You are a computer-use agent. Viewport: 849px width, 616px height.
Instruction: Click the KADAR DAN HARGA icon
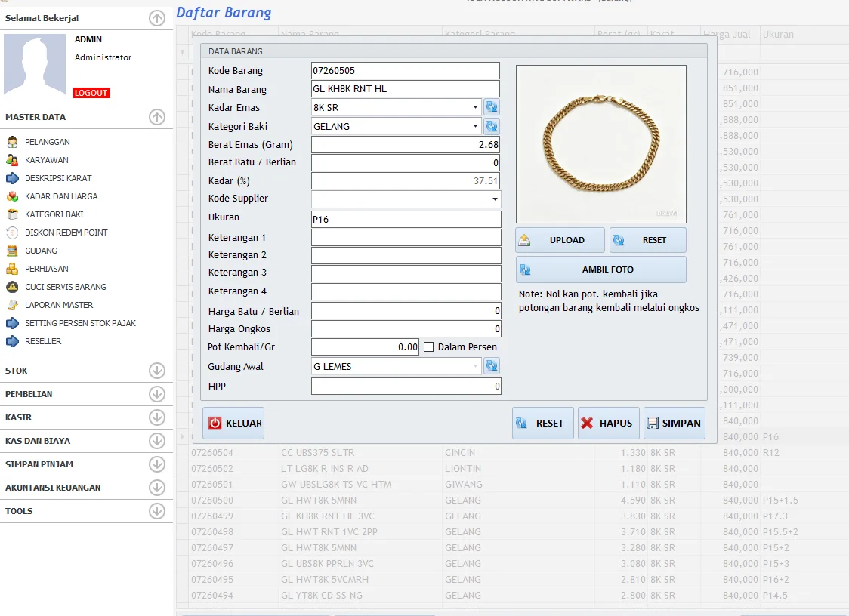(12, 196)
